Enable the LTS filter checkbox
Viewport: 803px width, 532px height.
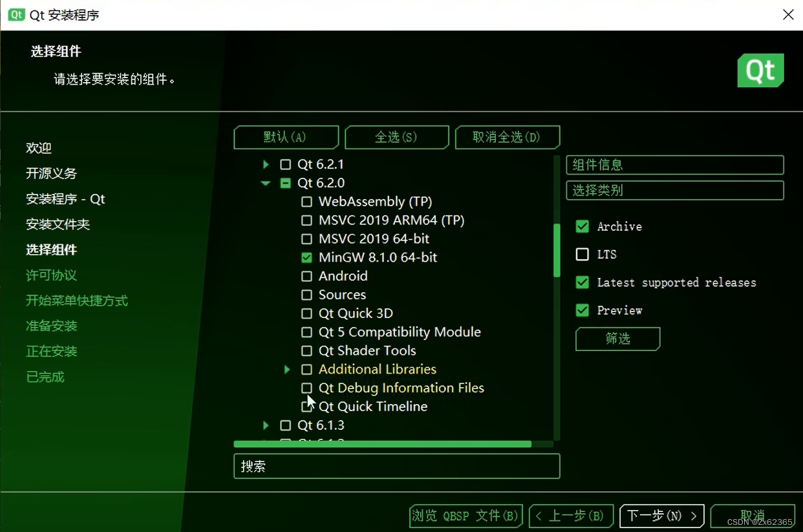point(582,254)
